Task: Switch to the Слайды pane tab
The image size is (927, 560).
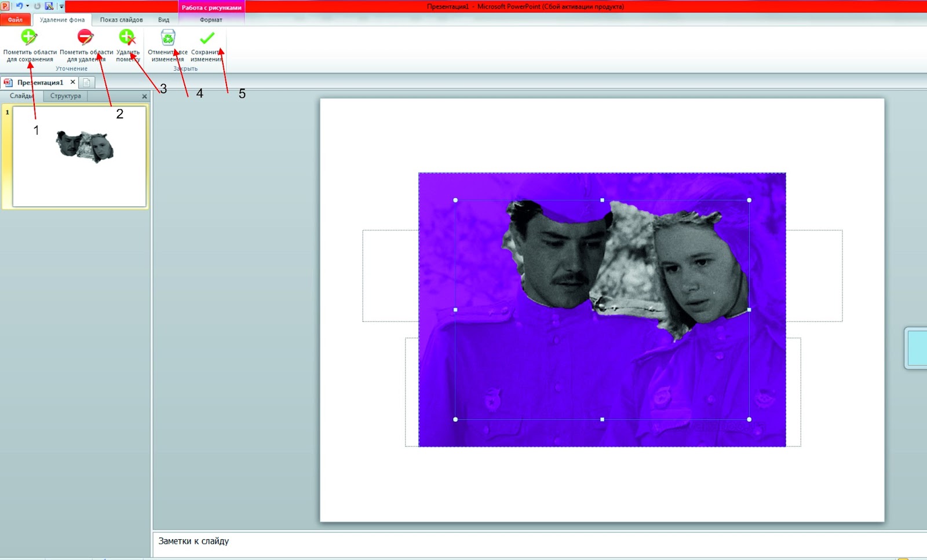Action: [x=21, y=96]
